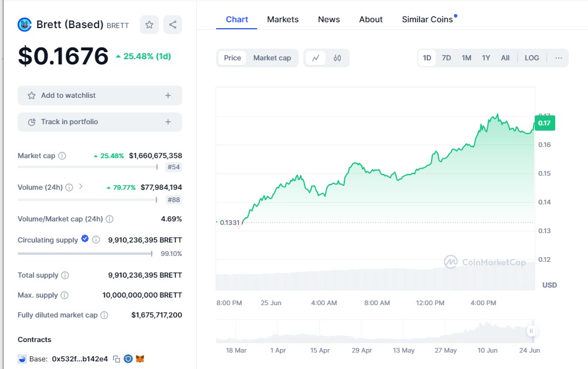Click the timeline range slider handle
Viewport: 588px width, 369px height.
[x=532, y=331]
